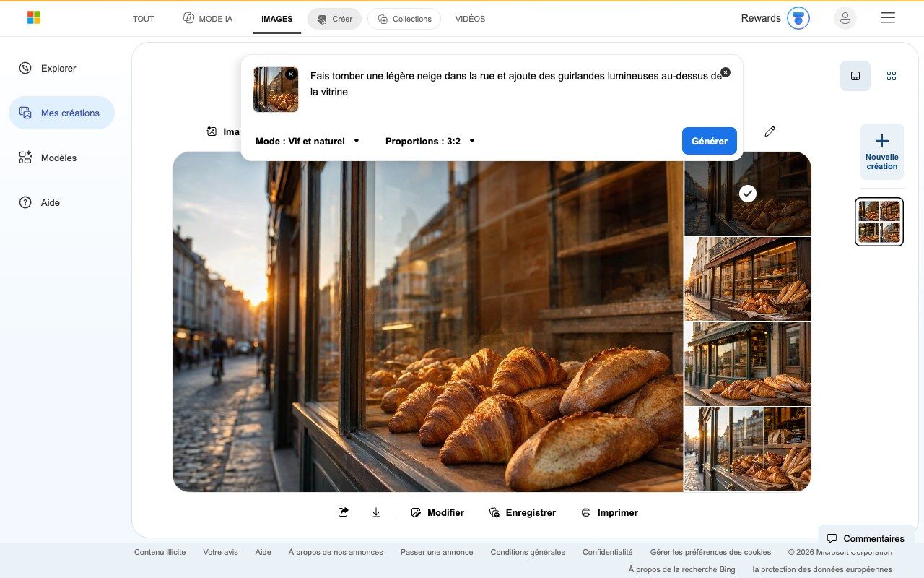This screenshot has width=924, height=578.
Task: Click Modifier to edit the image
Action: pyautogui.click(x=437, y=512)
